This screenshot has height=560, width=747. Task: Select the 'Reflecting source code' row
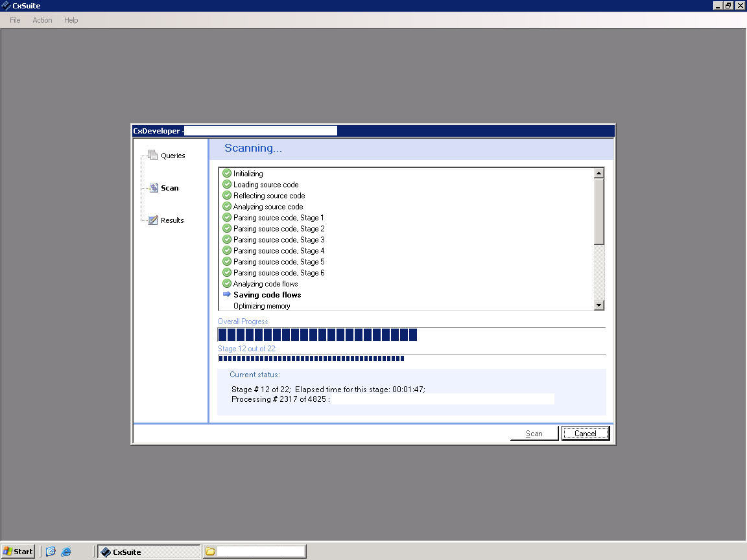[x=407, y=195]
